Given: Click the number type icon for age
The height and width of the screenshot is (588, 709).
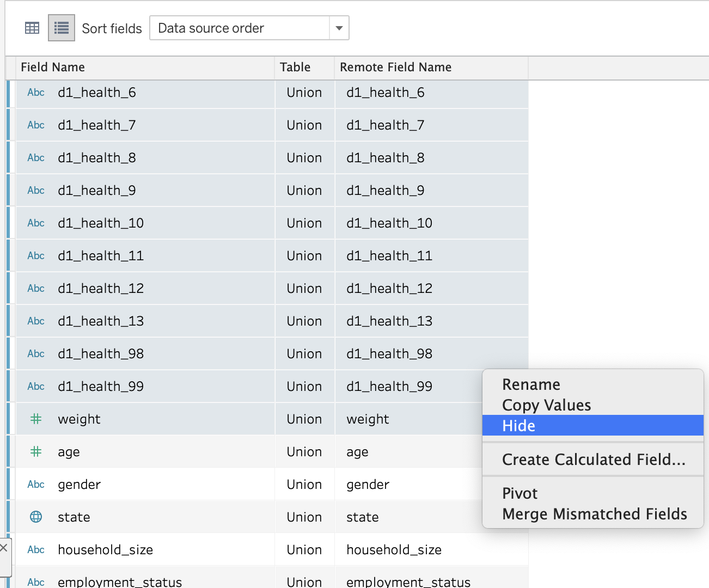Looking at the screenshot, I should coord(36,451).
